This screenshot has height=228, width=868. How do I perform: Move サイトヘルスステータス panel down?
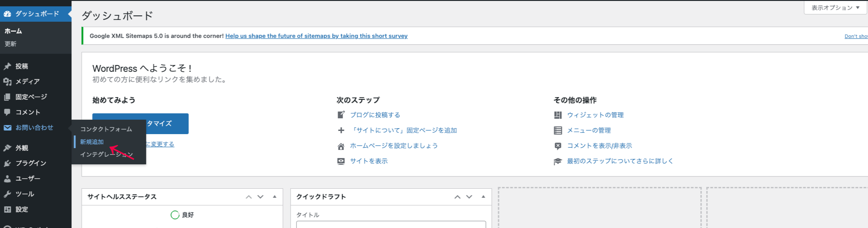260,197
